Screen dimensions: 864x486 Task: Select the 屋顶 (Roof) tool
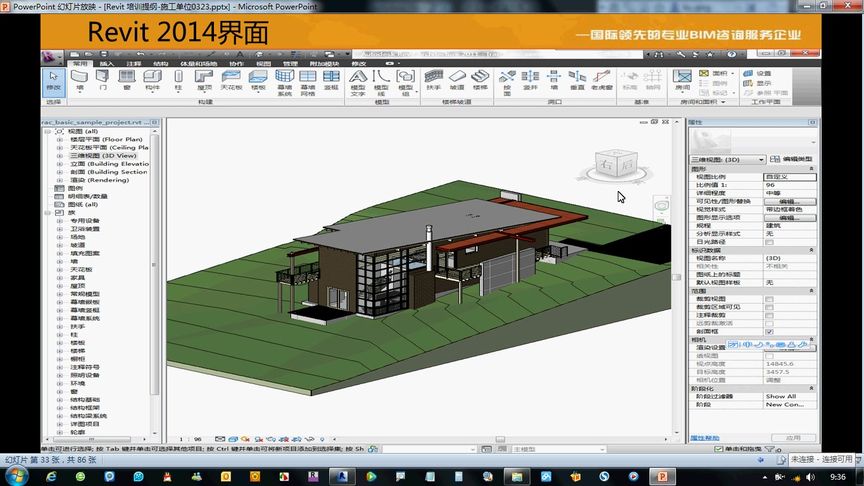(x=204, y=80)
